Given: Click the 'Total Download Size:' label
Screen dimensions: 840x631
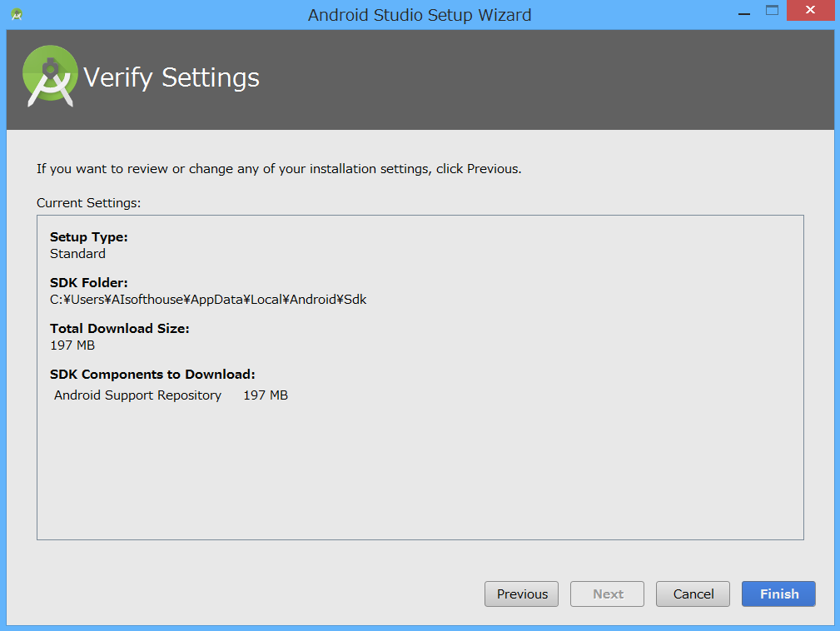Looking at the screenshot, I should (119, 328).
